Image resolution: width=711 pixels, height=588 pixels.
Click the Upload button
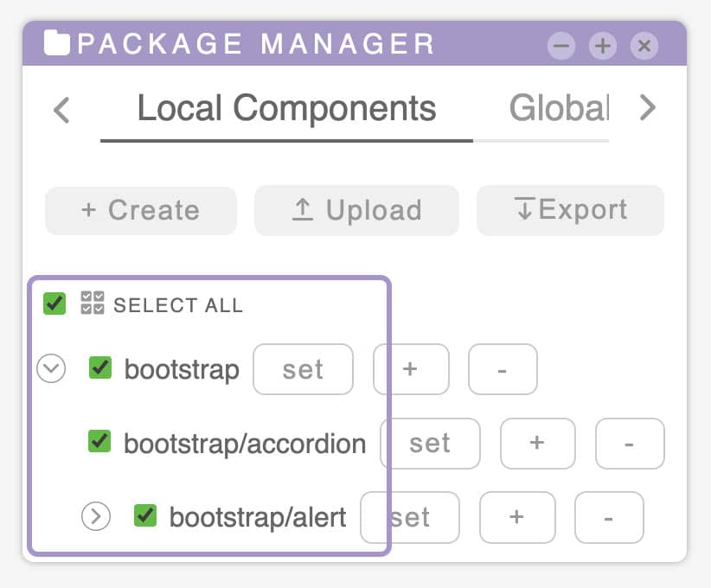pos(357,211)
